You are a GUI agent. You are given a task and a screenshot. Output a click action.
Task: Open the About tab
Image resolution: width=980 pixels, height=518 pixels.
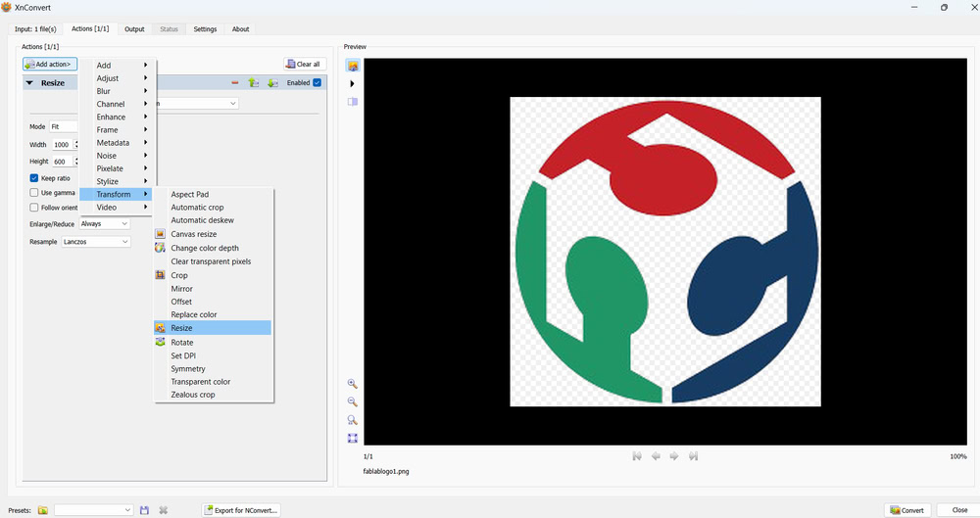point(241,29)
